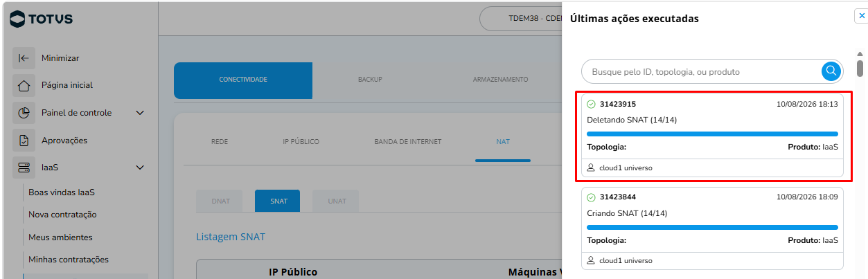
Task: Open Nova contratação link
Action: coord(62,215)
